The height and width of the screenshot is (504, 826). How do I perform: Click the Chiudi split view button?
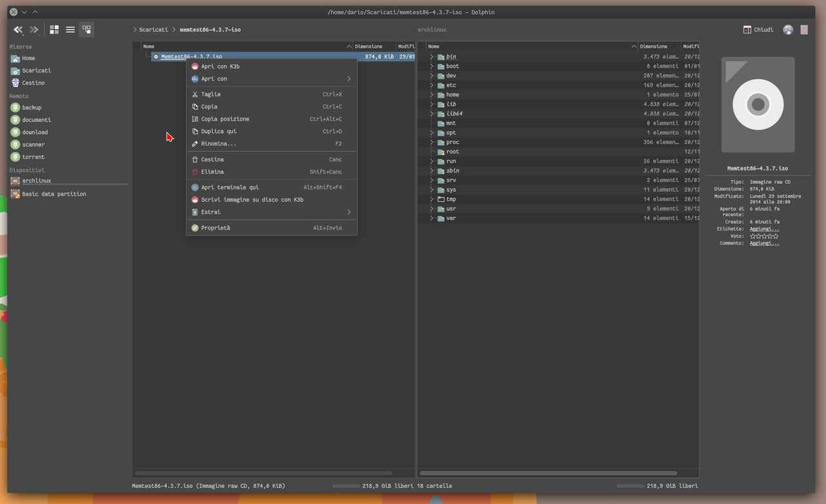(x=758, y=30)
